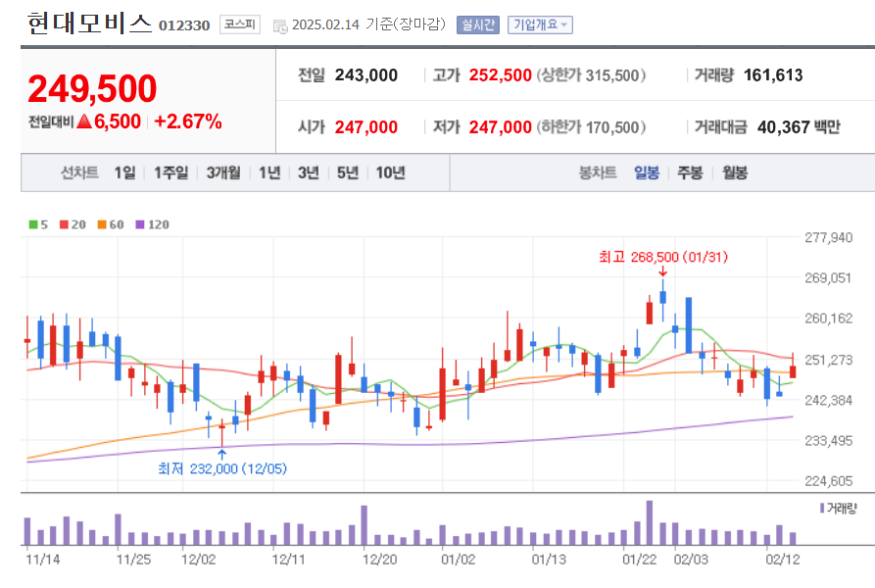
Task: Click the 최고 268,500 (01/31) marker
Action: click(663, 257)
